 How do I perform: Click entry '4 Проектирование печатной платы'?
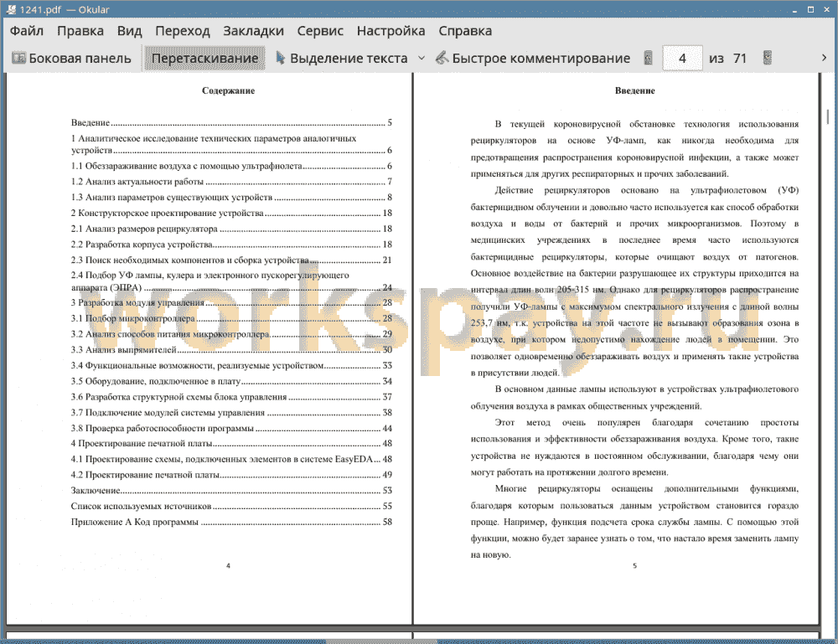coord(231,443)
